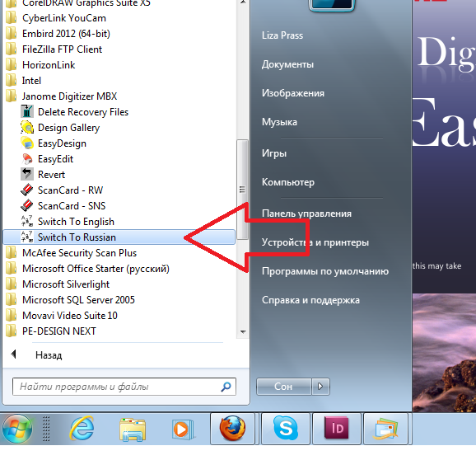
Task: Open Компьютер from Start menu
Action: (288, 182)
